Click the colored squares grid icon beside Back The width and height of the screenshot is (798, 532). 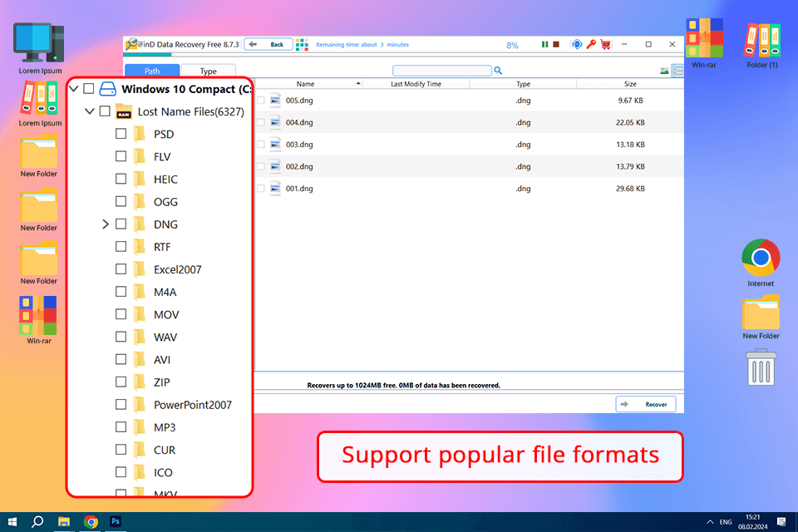pos(302,44)
